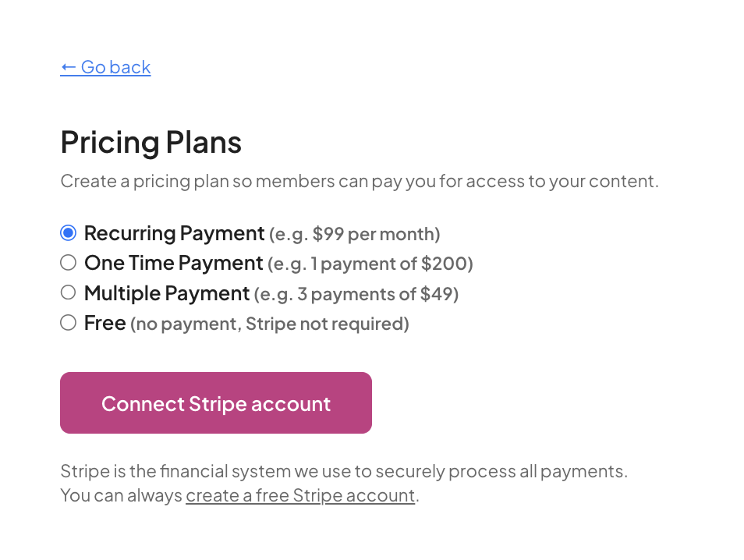Select the Multiple Payment plan option
The image size is (744, 560).
[68, 292]
